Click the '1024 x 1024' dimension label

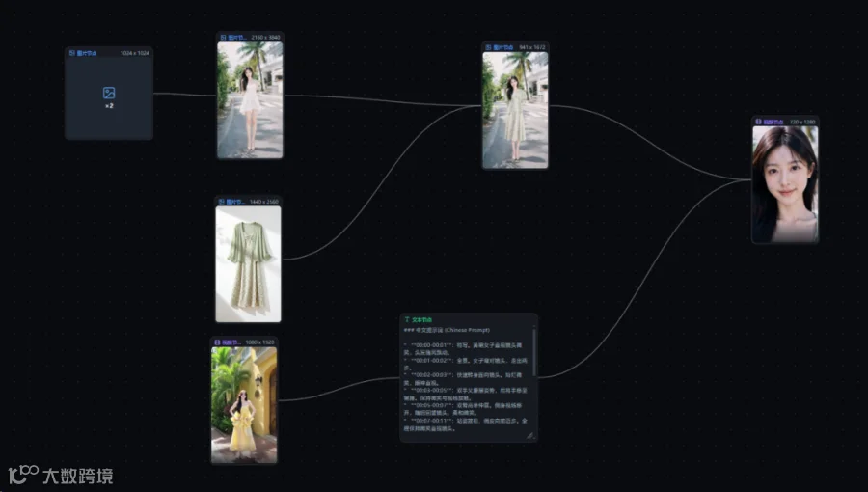[x=134, y=53]
